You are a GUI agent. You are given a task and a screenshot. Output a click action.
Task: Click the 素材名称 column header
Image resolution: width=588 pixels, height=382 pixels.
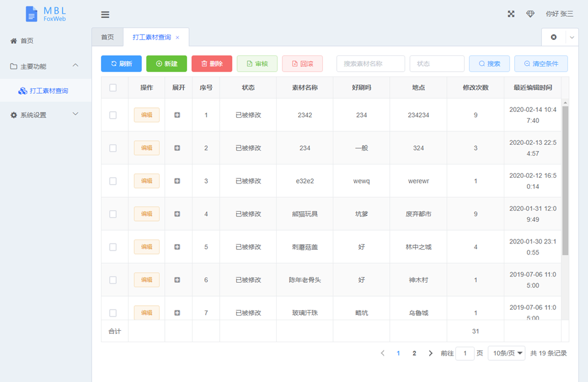coord(305,88)
